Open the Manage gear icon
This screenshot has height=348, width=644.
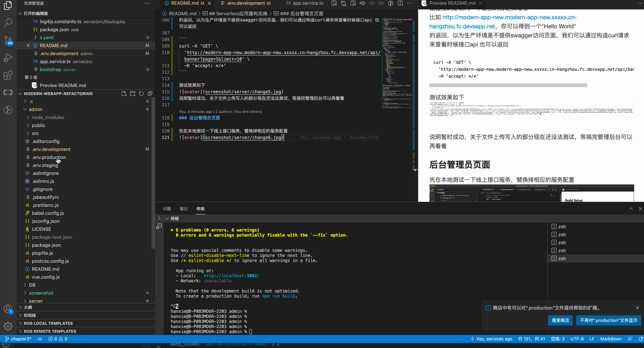pyautogui.click(x=8, y=326)
